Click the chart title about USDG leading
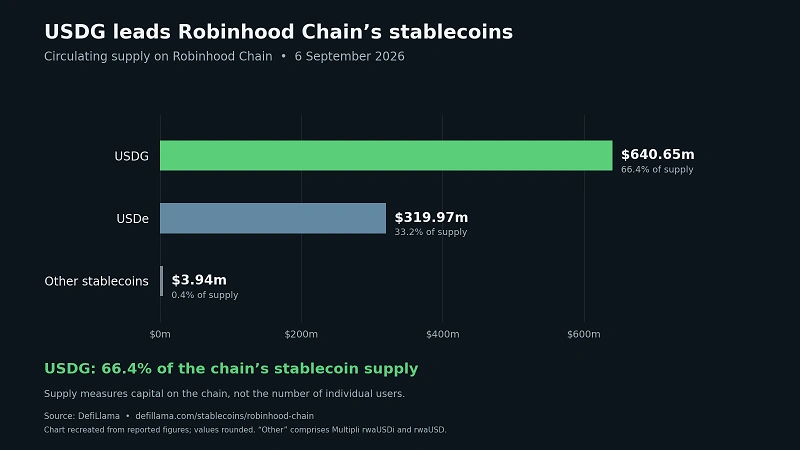Image resolution: width=800 pixels, height=450 pixels. point(279,32)
